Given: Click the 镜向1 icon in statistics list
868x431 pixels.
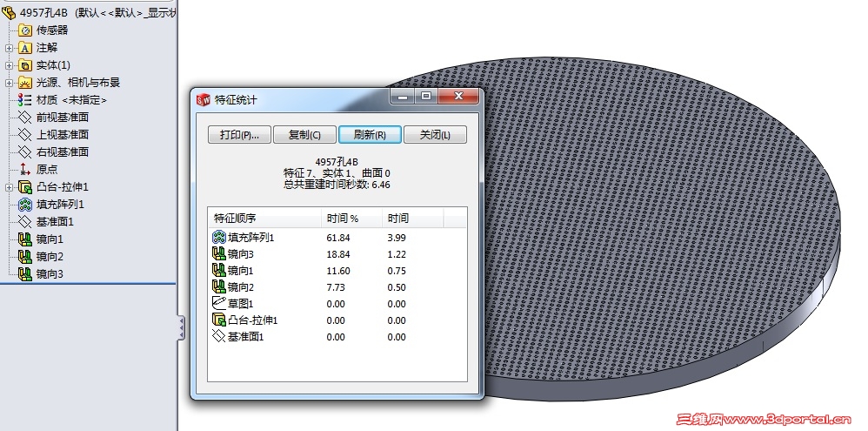Looking at the screenshot, I should click(x=219, y=270).
